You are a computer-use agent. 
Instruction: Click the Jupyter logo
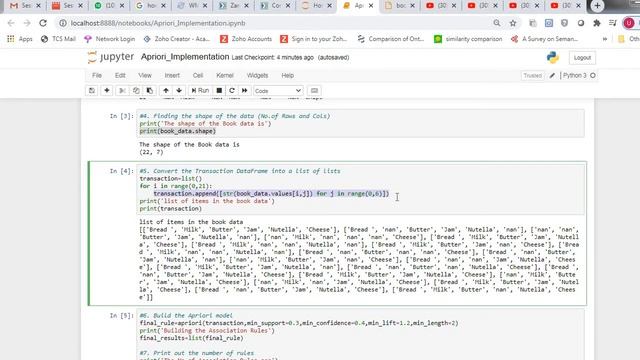pyautogui.click(x=111, y=57)
